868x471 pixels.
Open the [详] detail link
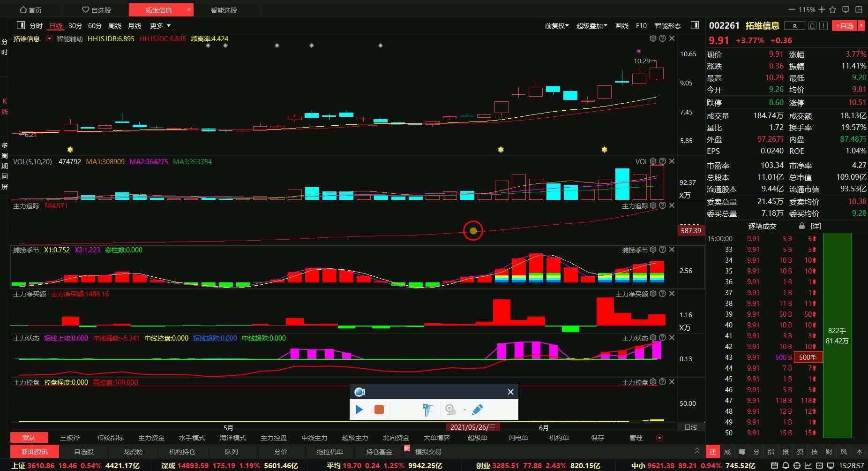[x=816, y=226]
